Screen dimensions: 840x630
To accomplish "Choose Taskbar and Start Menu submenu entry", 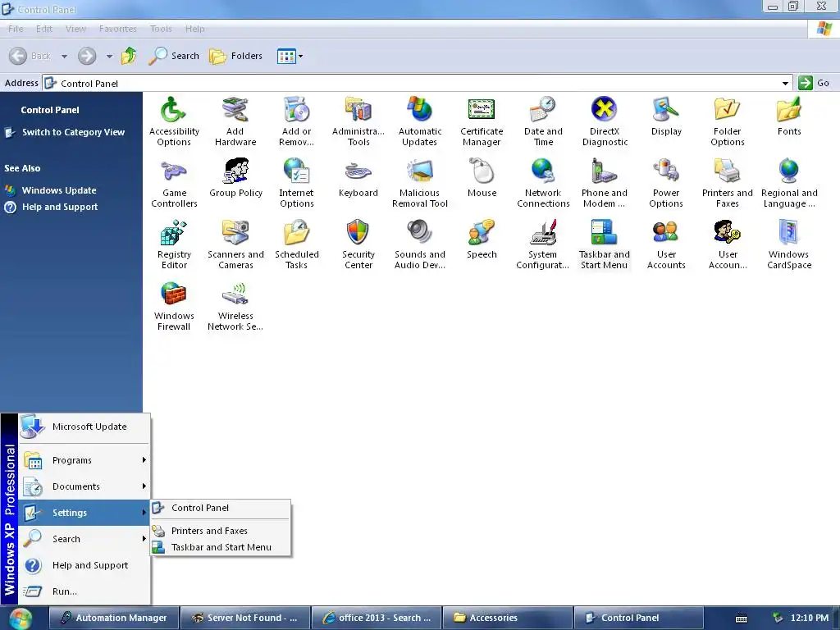I will [x=221, y=547].
